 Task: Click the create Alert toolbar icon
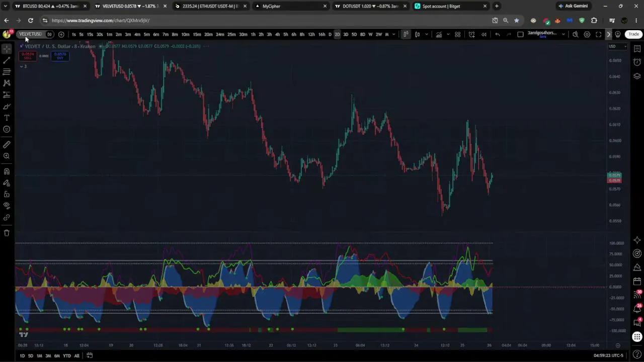(x=471, y=34)
